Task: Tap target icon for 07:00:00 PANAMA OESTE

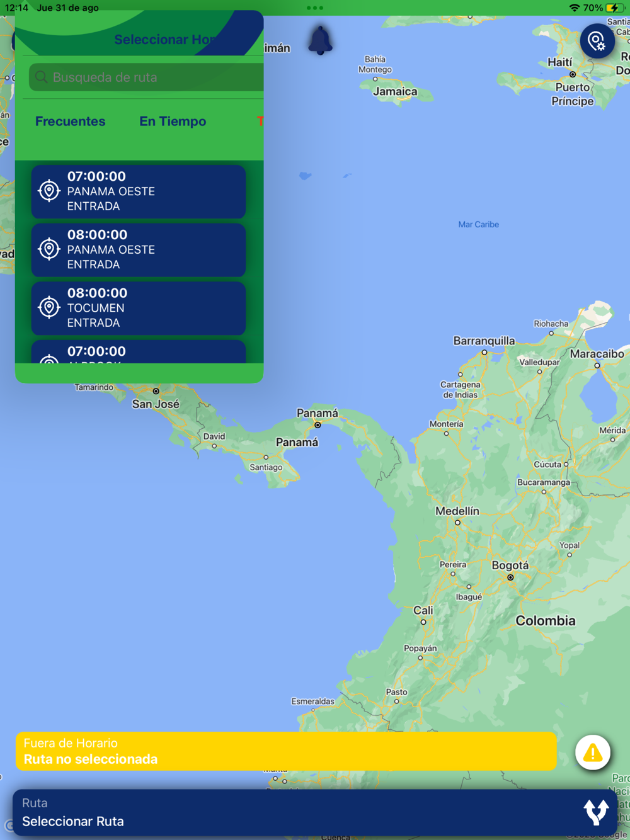Action: (x=49, y=191)
